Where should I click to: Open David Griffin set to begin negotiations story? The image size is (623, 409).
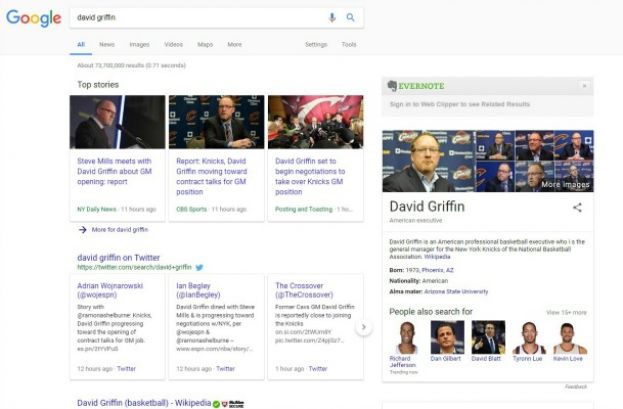[310, 176]
